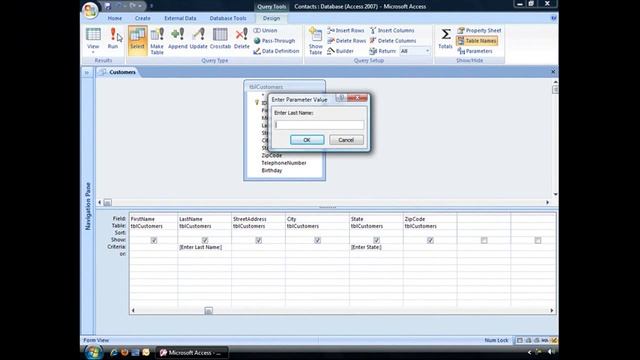
Task: Click the design grid horizontal scrollbar thumb
Action: pyautogui.click(x=208, y=311)
